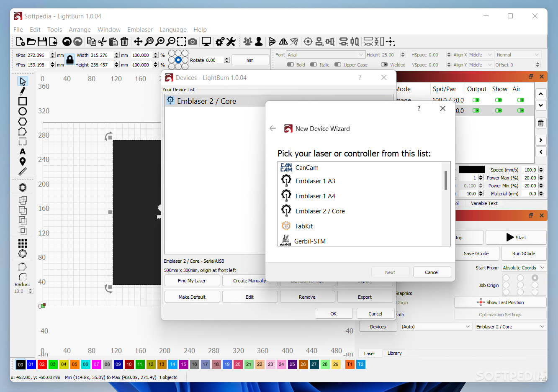Toggle the aspect ratio lock icon
558x392 pixels.
(x=70, y=59)
